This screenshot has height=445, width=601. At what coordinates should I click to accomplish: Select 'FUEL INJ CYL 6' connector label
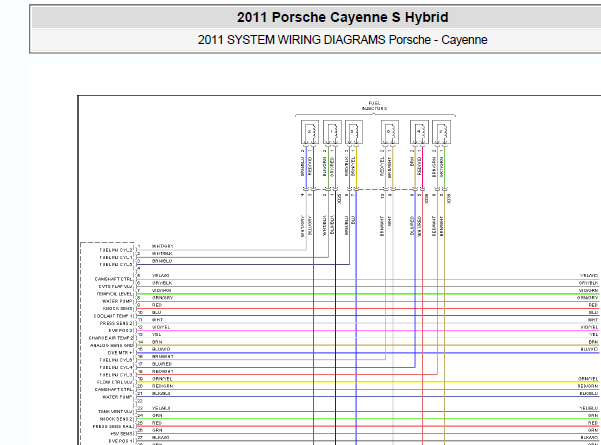(x=116, y=360)
